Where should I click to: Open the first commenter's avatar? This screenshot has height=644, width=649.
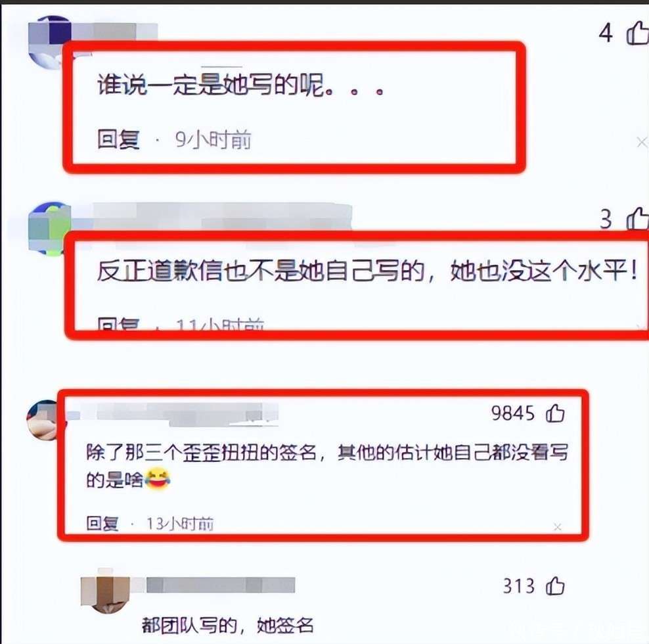point(50,41)
